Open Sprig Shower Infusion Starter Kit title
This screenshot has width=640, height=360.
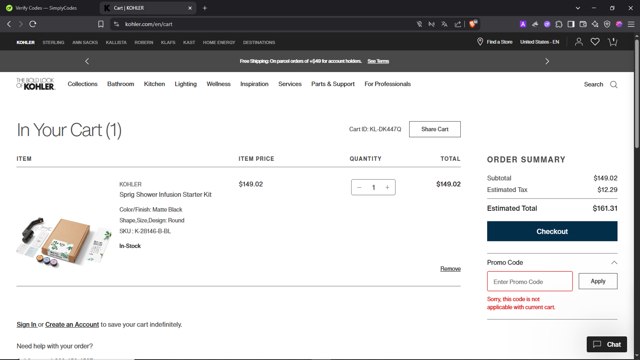click(x=165, y=195)
